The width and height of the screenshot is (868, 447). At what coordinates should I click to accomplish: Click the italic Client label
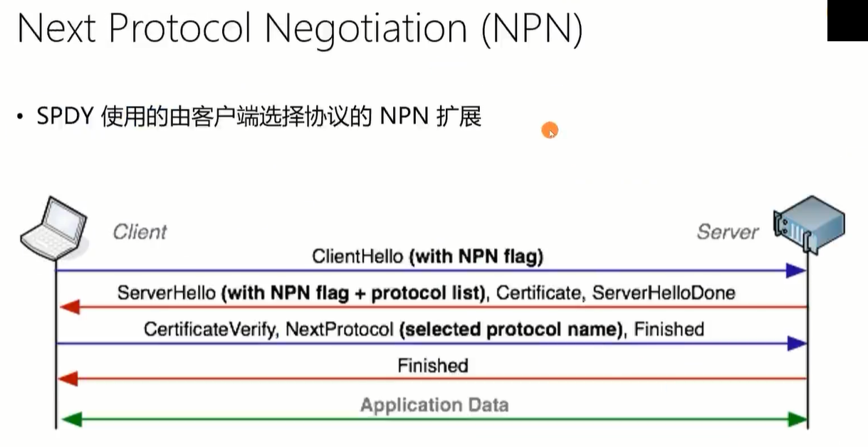[x=140, y=232]
